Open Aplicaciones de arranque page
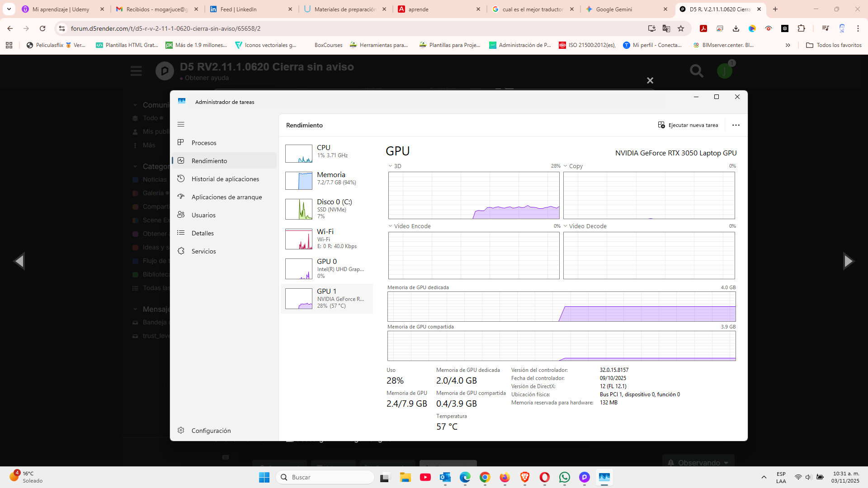The width and height of the screenshot is (868, 488). 226,197
